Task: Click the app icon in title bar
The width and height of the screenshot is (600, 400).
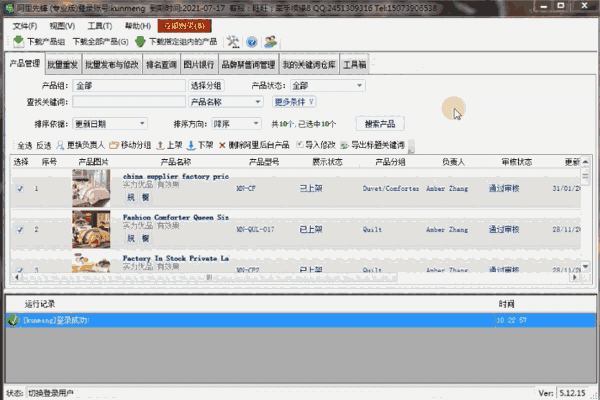Action: click(8, 8)
